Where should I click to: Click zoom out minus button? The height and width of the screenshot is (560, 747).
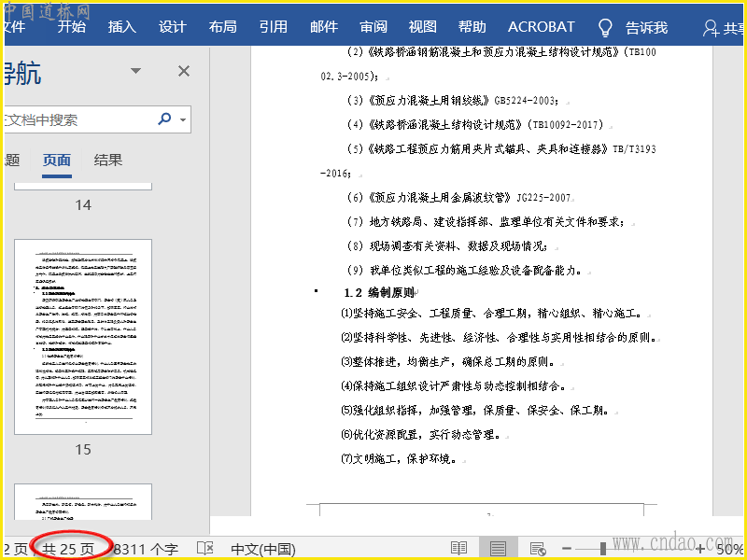[x=567, y=549]
